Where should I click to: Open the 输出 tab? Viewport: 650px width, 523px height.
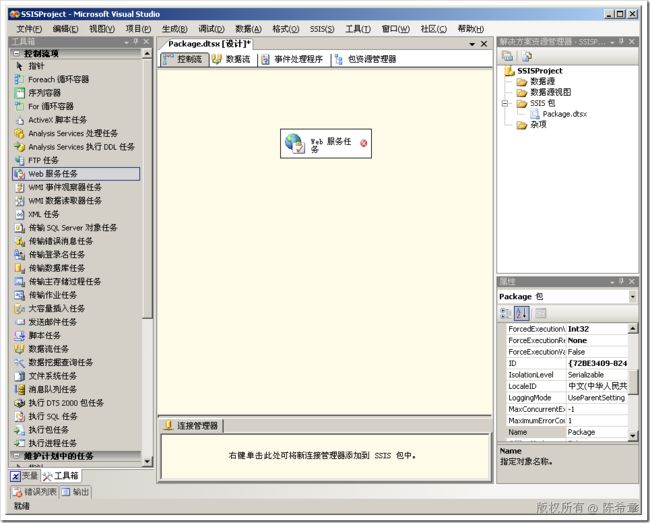[x=75, y=492]
